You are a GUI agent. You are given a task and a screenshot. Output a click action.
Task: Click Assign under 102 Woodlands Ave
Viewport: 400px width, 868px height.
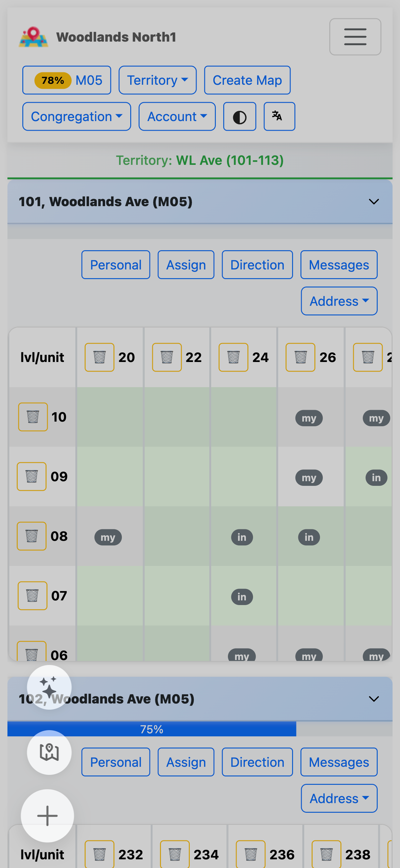tap(185, 762)
